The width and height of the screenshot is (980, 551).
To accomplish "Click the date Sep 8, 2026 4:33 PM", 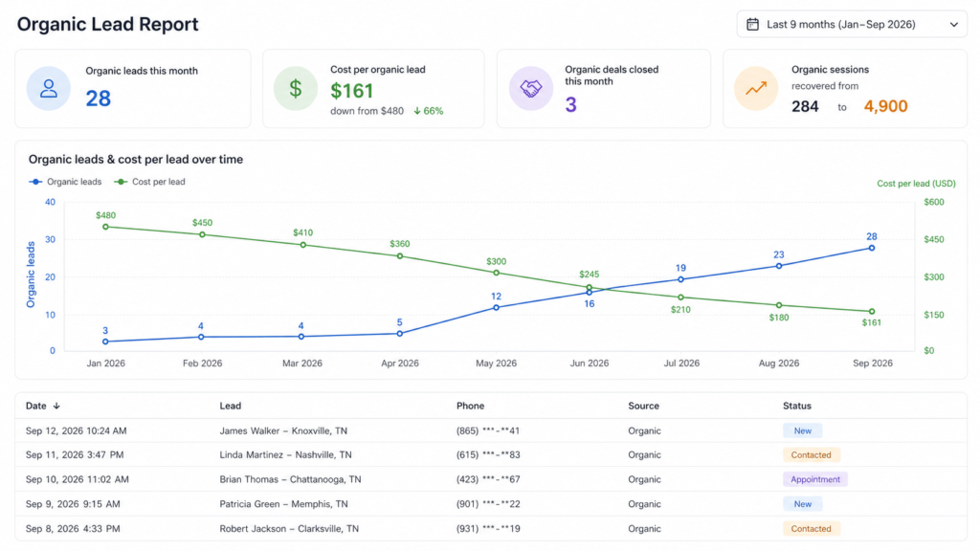I will pyautogui.click(x=73, y=528).
